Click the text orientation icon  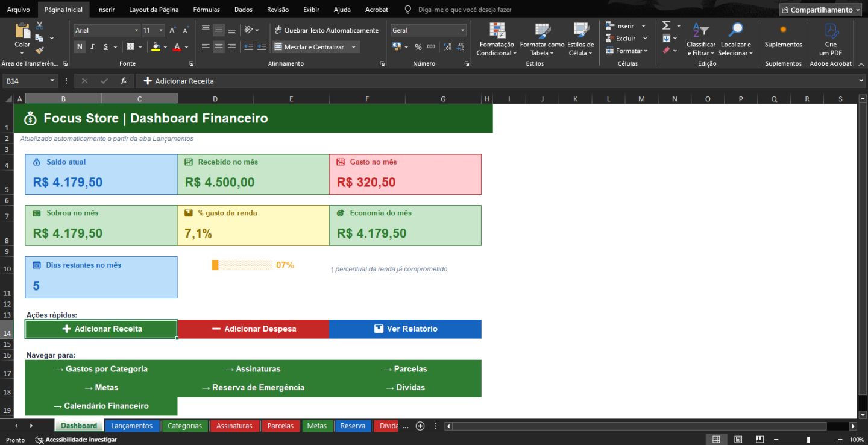249,30
